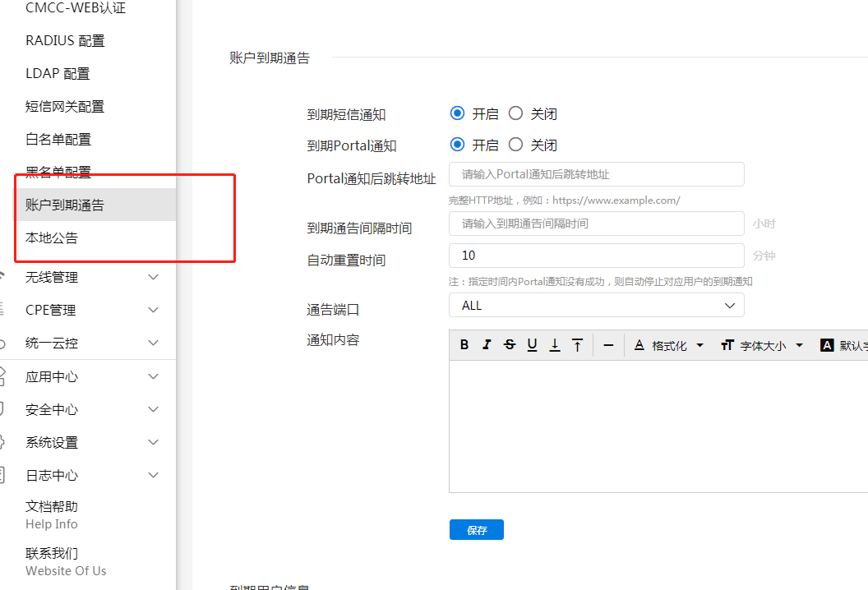Apply subscript using the down-arrow toolbar icon
Image resolution: width=868 pixels, height=590 pixels.
pyautogui.click(x=555, y=345)
